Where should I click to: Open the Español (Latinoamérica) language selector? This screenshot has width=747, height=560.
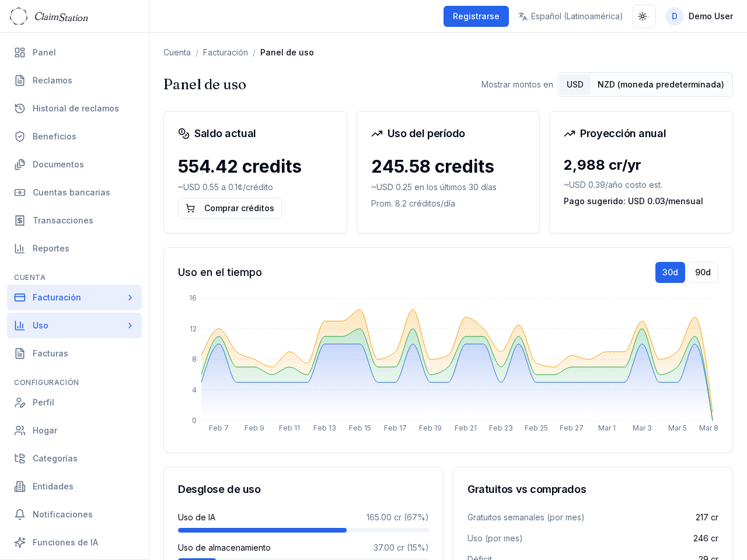(x=570, y=16)
